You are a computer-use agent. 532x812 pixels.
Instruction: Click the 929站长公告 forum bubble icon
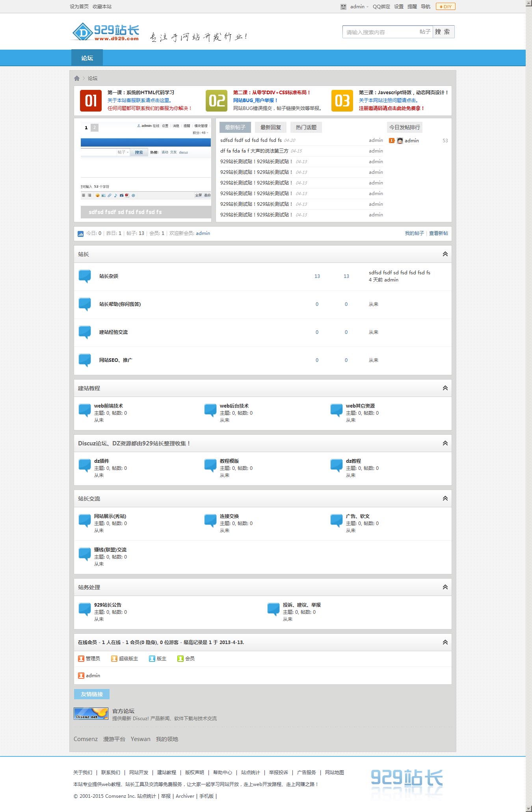[x=85, y=609]
